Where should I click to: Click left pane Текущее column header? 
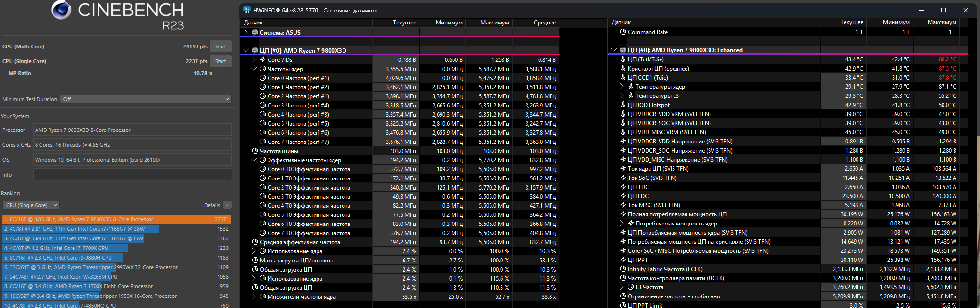396,23
